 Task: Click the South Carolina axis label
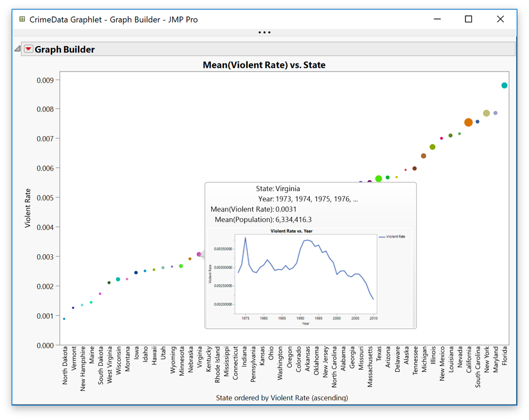pos(478,367)
